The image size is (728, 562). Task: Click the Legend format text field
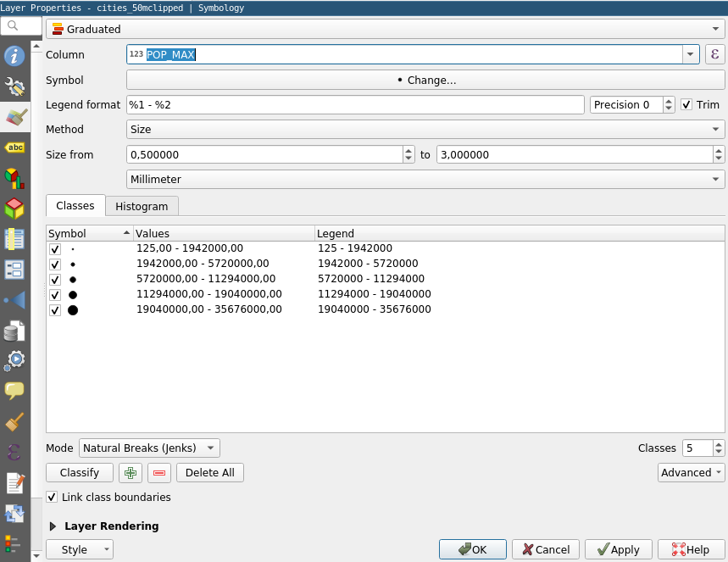(355, 105)
